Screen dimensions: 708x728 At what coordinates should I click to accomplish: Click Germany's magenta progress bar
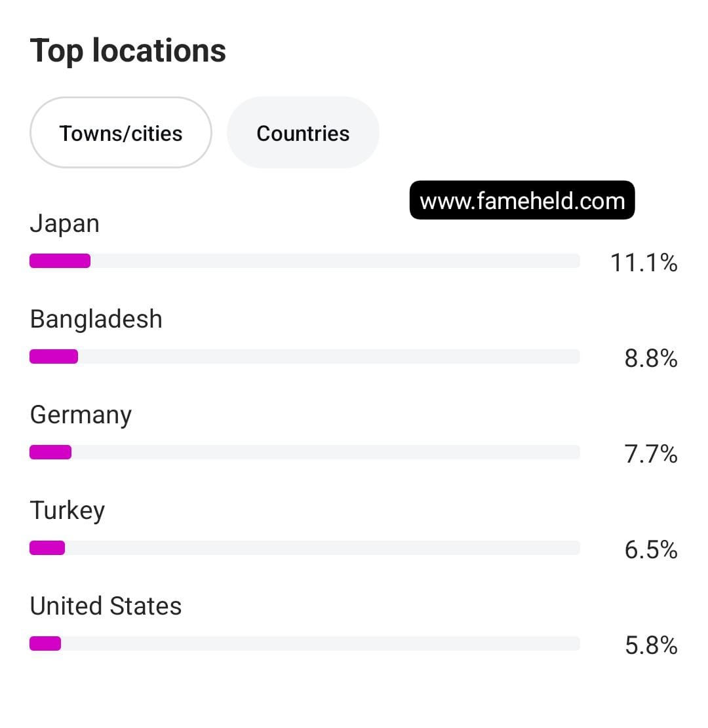50,452
